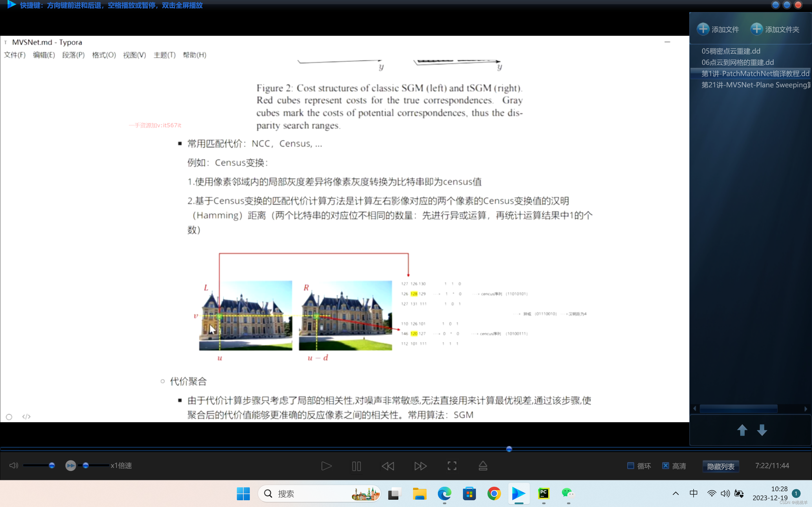This screenshot has height=507, width=812.
Task: Click the 隐藏列表 button
Action: pos(720,466)
